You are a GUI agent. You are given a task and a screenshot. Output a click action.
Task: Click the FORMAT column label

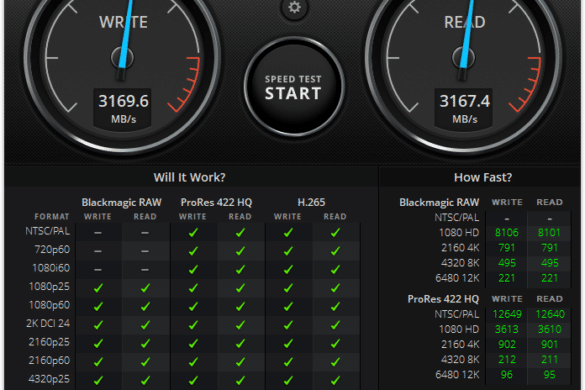52,216
